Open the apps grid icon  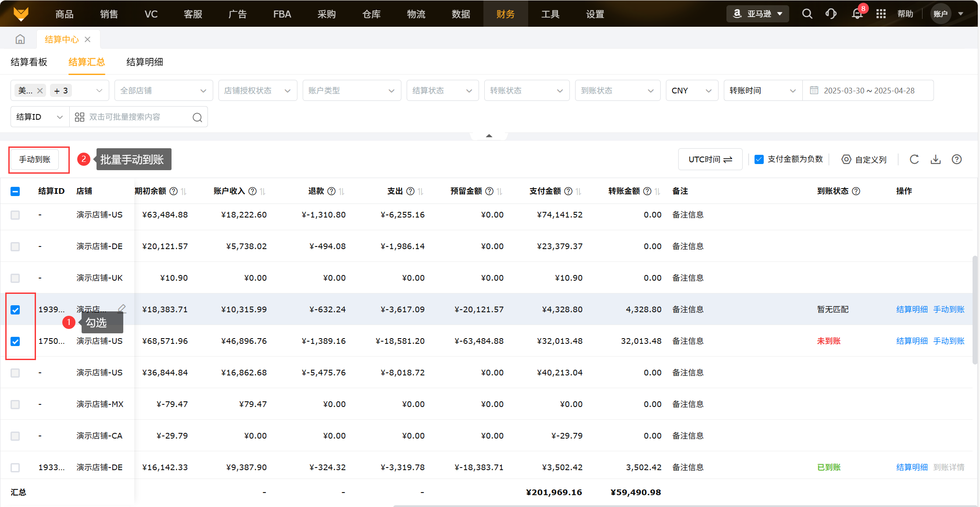coord(881,14)
